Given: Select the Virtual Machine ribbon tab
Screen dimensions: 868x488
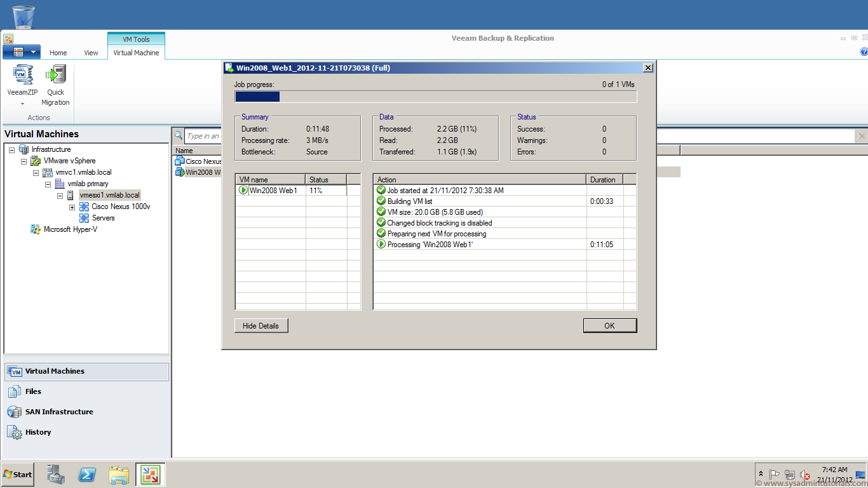Looking at the screenshot, I should point(136,53).
